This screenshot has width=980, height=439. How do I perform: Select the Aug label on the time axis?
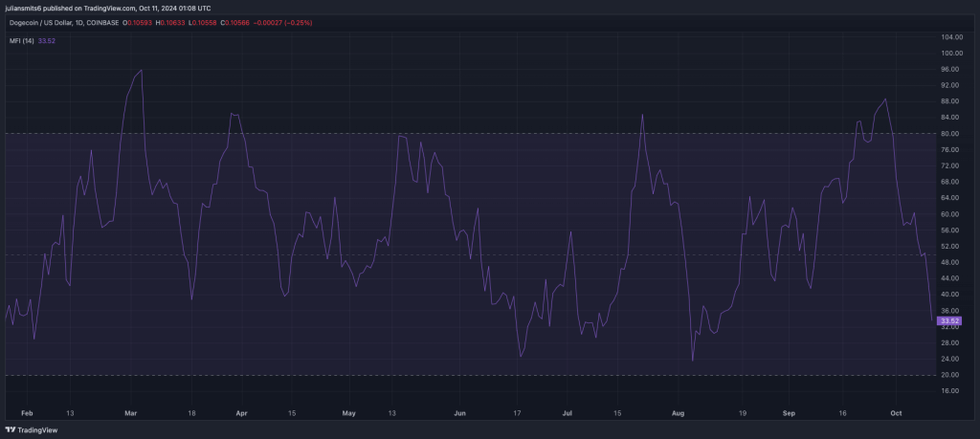[x=678, y=413]
